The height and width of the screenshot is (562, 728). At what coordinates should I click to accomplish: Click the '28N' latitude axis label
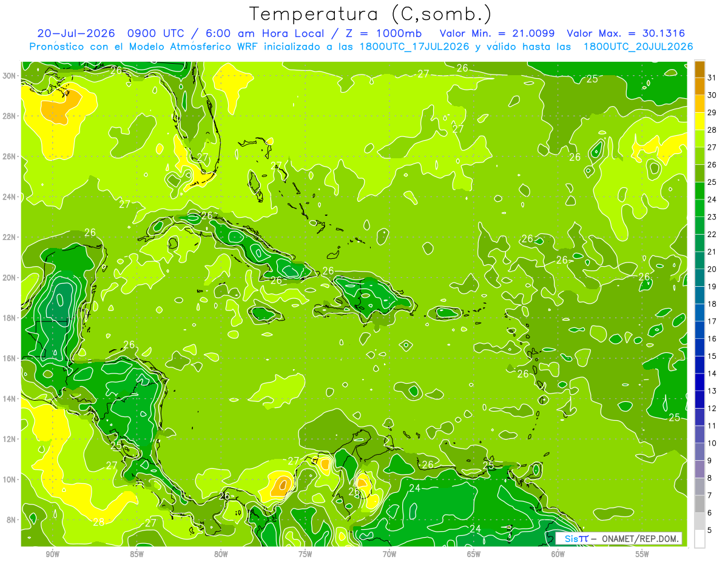(x=10, y=116)
